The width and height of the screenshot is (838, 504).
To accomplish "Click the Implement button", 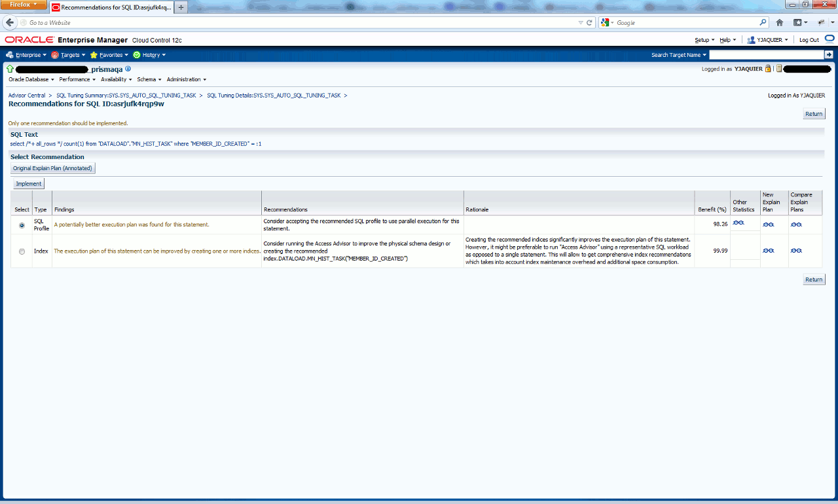I will pyautogui.click(x=28, y=184).
